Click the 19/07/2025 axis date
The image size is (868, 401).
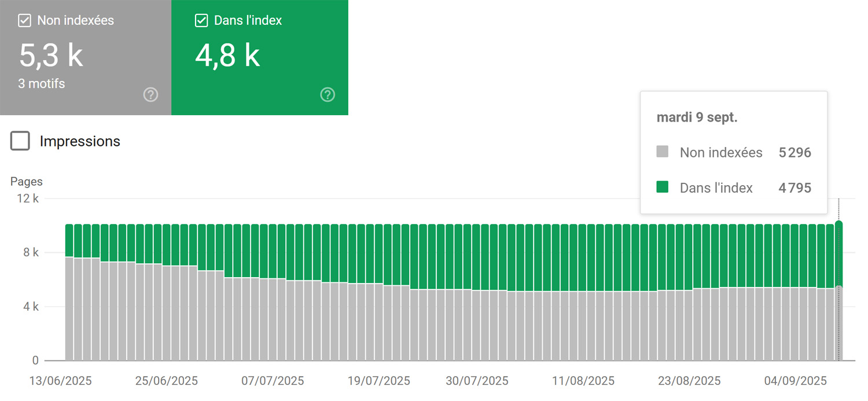(379, 381)
